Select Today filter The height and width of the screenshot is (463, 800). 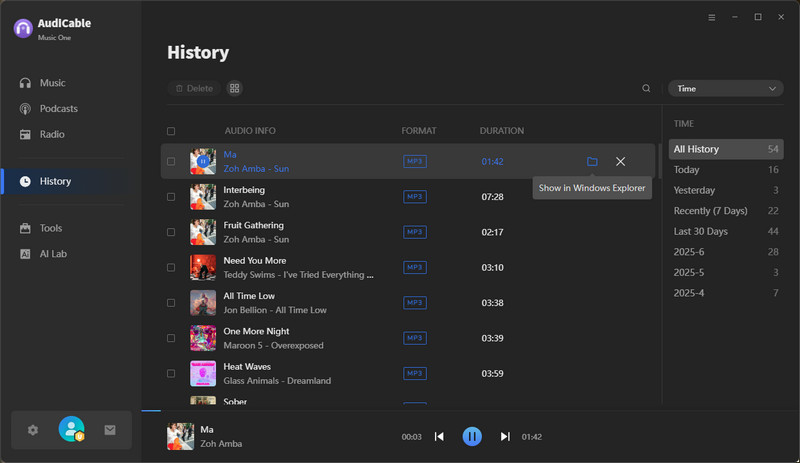726,169
